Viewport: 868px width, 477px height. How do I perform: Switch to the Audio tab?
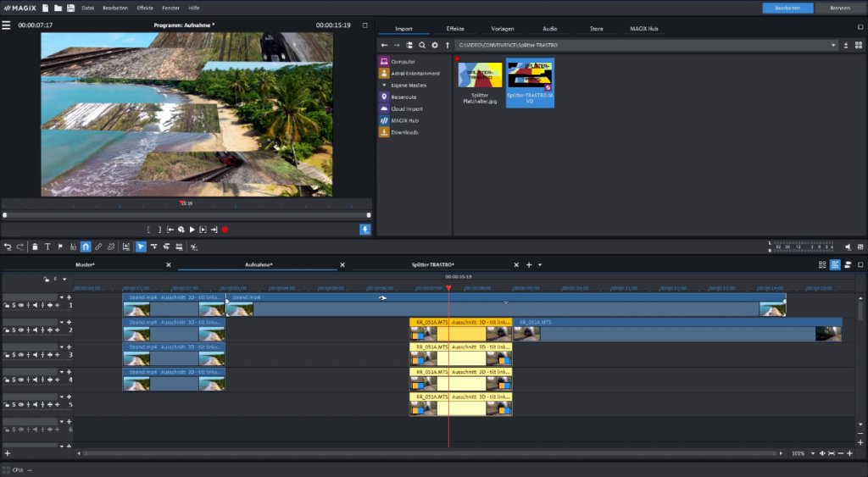click(x=549, y=29)
